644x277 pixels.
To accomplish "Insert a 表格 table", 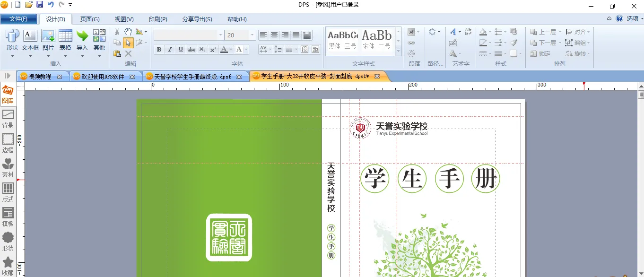I will point(65,40).
